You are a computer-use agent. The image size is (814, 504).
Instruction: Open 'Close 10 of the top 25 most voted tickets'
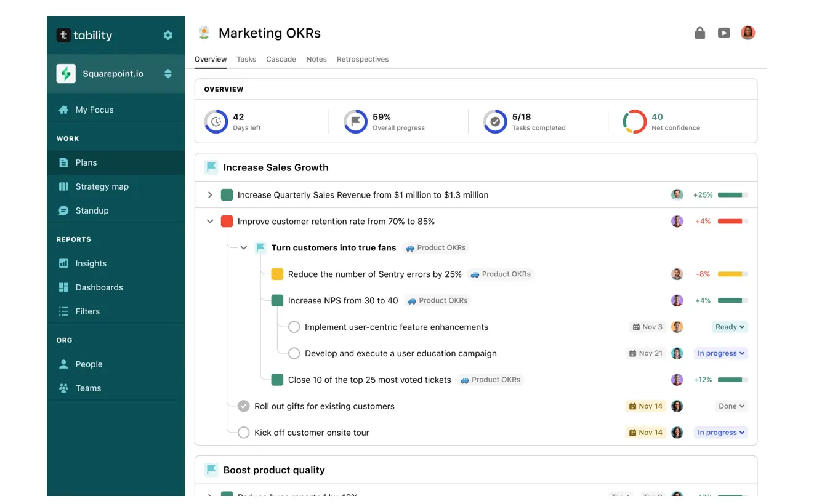(369, 380)
